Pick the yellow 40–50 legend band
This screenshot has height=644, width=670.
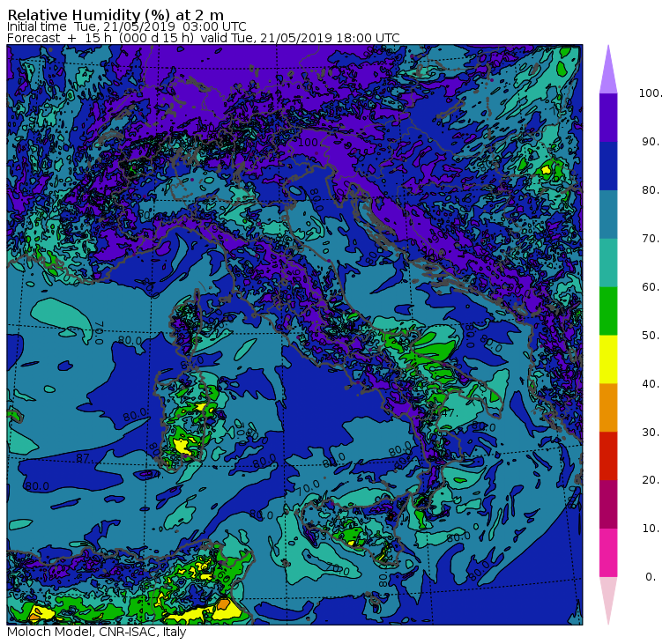click(608, 359)
